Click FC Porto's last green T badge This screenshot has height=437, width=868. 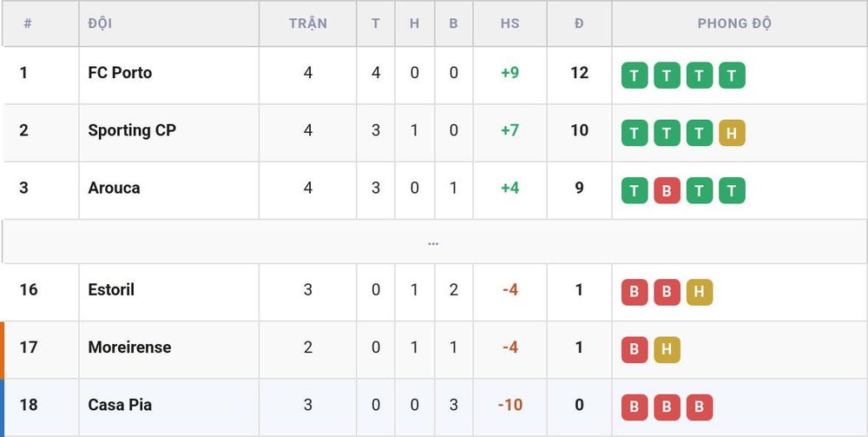[732, 76]
